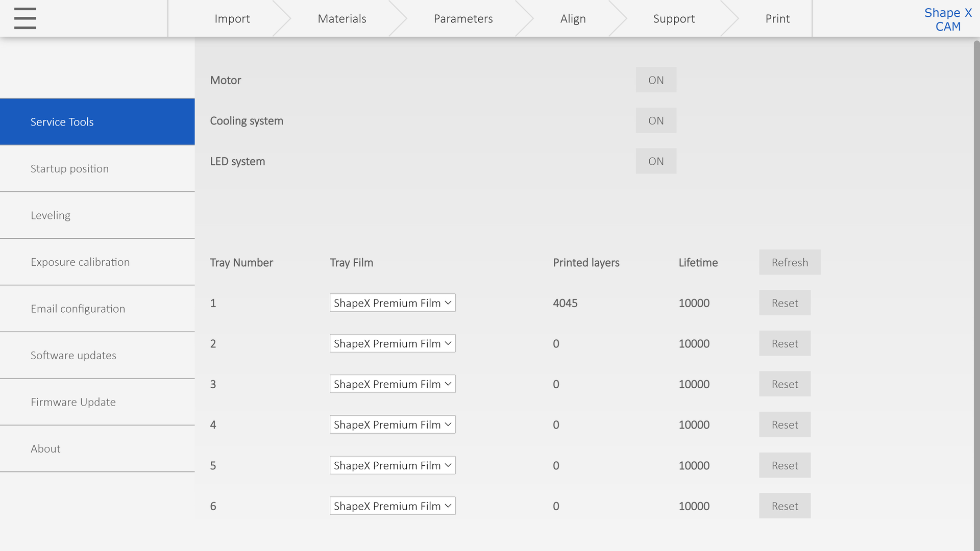Open the Leveling section

(x=51, y=215)
